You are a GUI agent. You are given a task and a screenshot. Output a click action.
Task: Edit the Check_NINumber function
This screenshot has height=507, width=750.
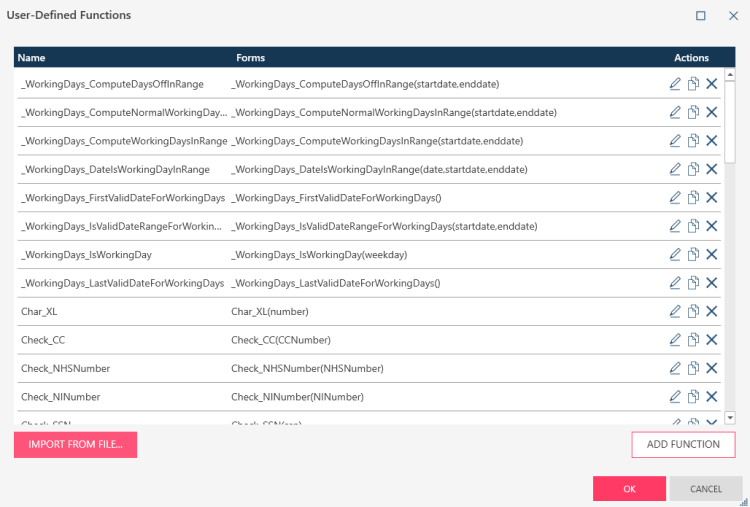675,397
